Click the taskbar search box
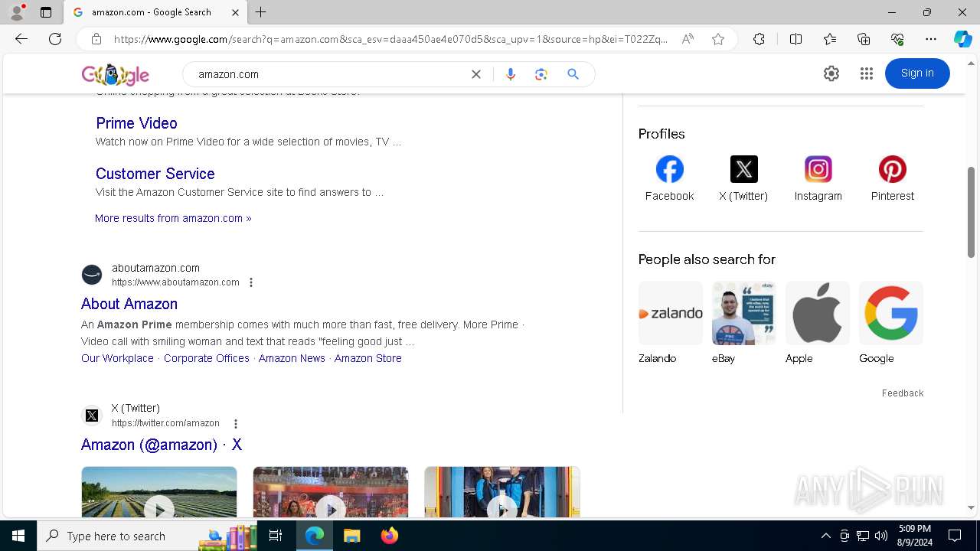The width and height of the screenshot is (980, 551). coord(147,536)
